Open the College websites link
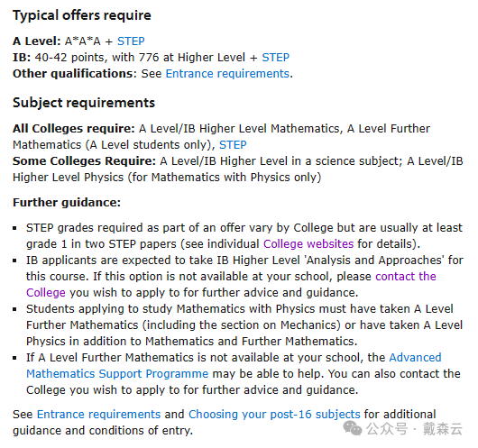 [308, 243]
